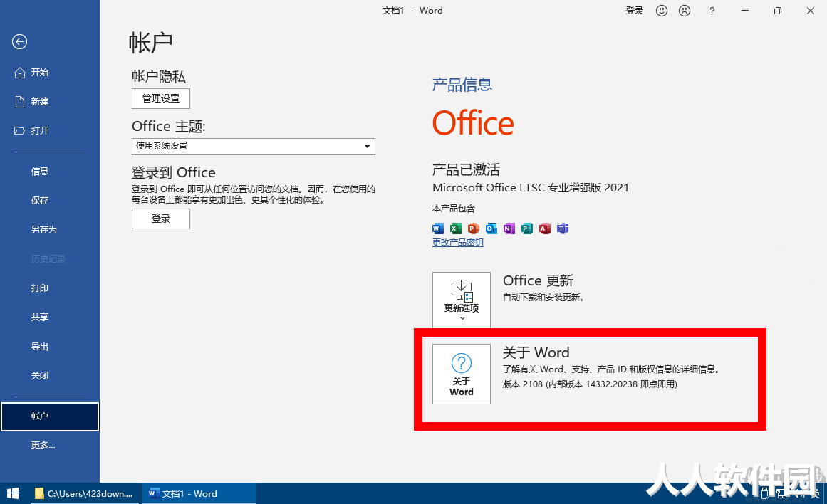Click the 产品已激活 text
The width and height of the screenshot is (827, 504).
467,169
